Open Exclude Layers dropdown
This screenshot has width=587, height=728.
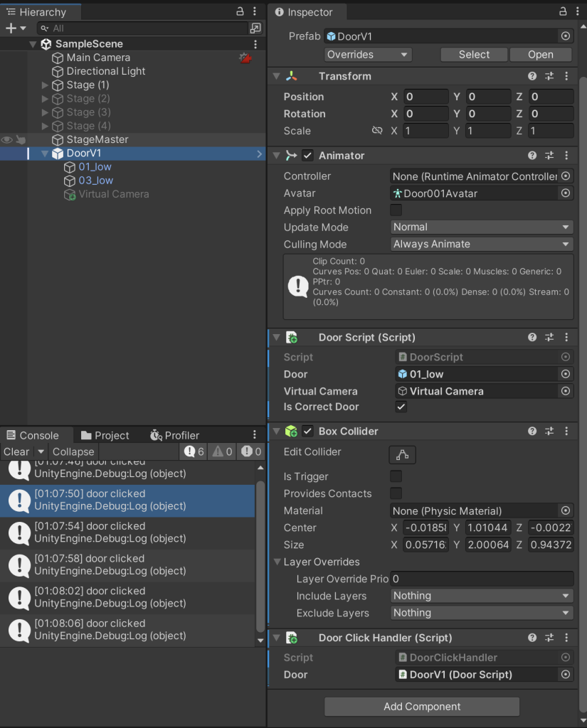coord(482,613)
